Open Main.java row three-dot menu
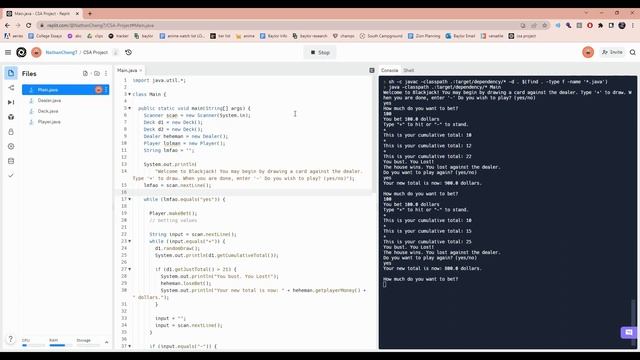 point(106,90)
